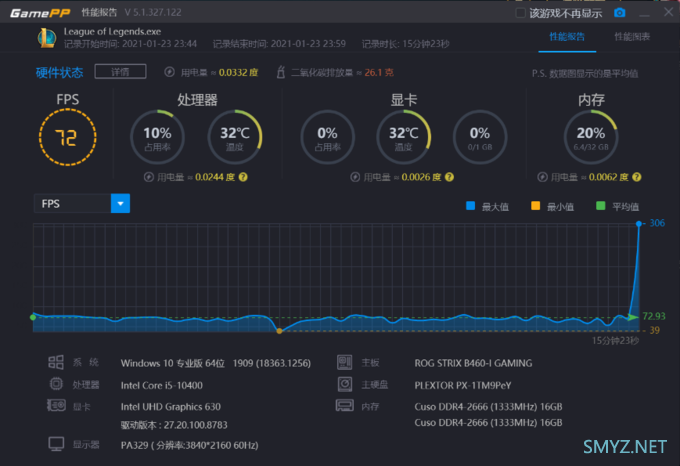Click the League of Legends game icon
Viewport: 680px width, 466px height.
coord(46,38)
